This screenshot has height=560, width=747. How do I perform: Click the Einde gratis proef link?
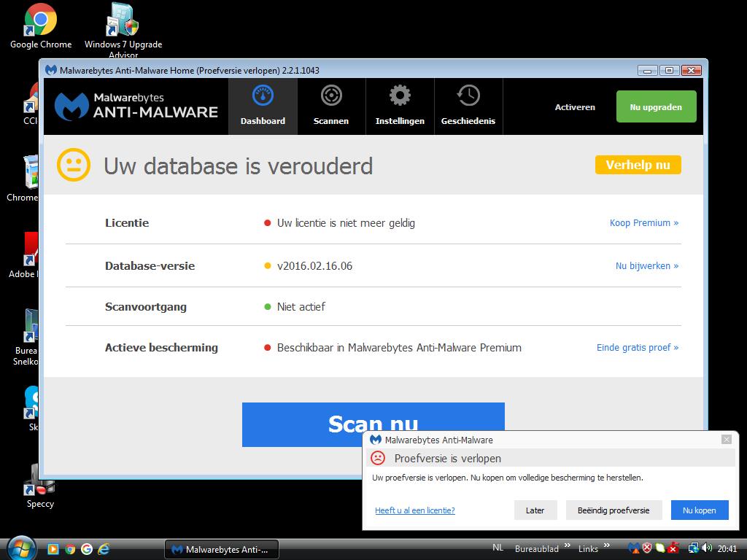click(x=638, y=348)
